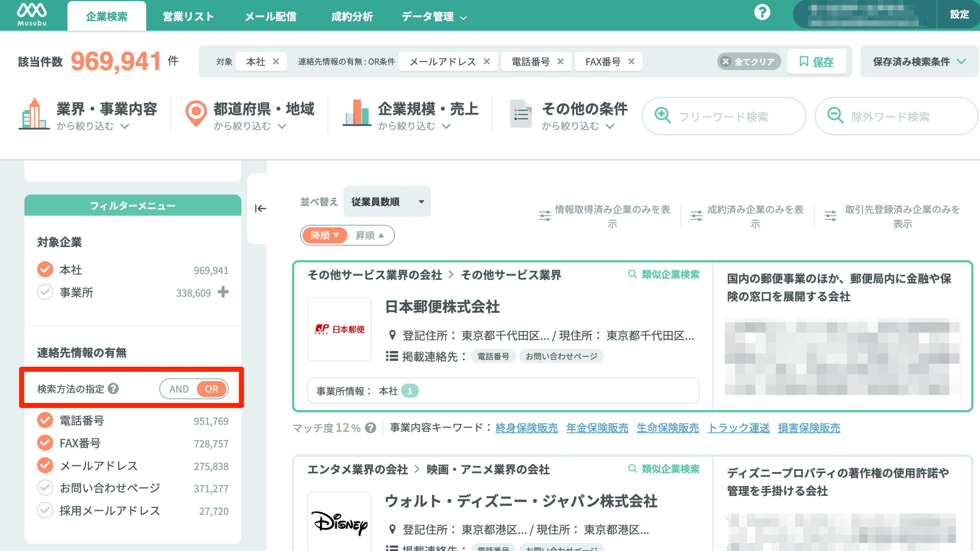Image resolution: width=980 pixels, height=551 pixels.
Task: Remove the FAX番号 filter chip
Action: point(631,61)
